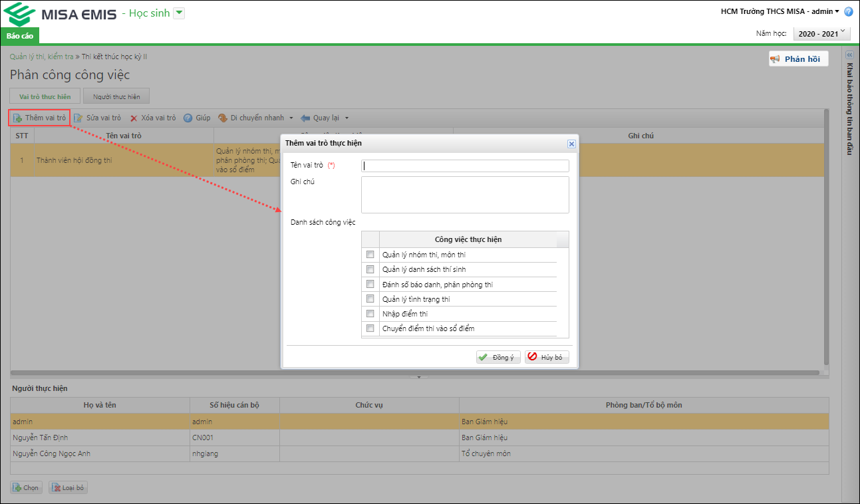
Task: Open the Năm học 2020 - 2021 dropdown
Action: tap(822, 33)
